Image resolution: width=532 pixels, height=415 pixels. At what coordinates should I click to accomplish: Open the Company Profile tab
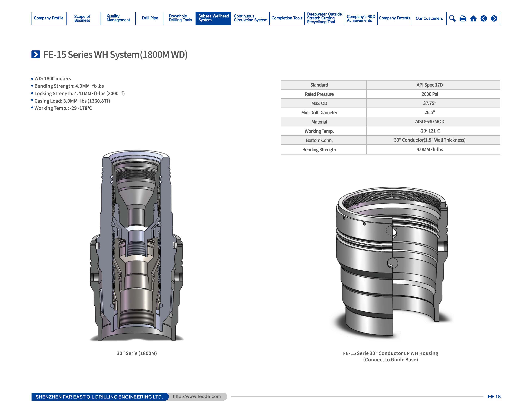[48, 18]
